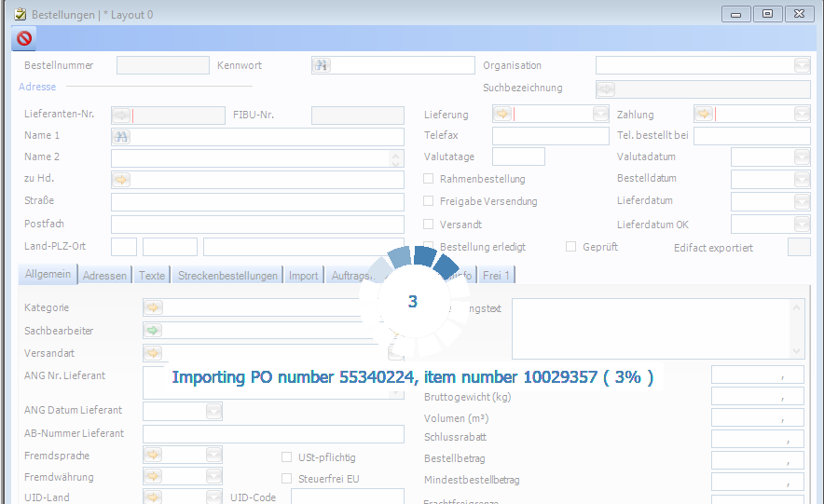
Task: Select the Texte tab
Action: [x=152, y=276]
